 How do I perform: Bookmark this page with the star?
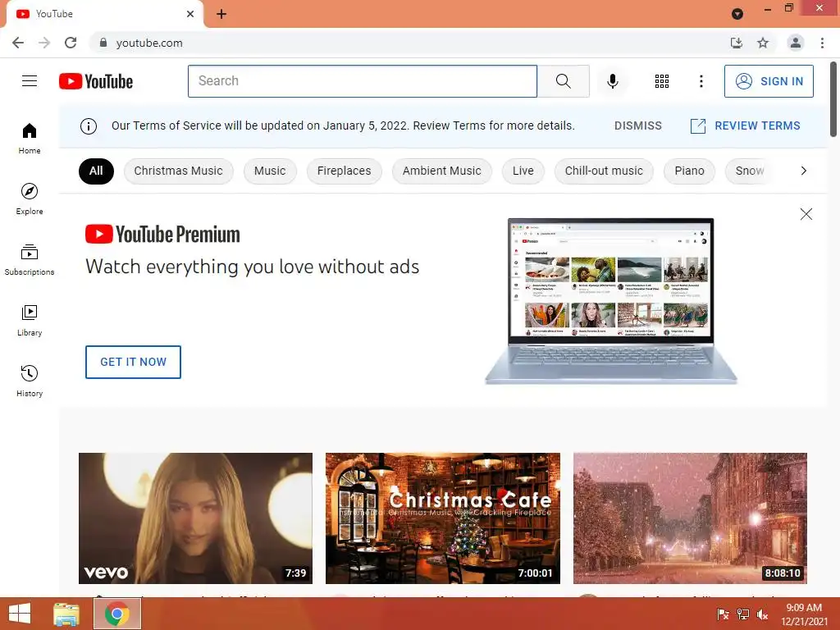pos(763,43)
